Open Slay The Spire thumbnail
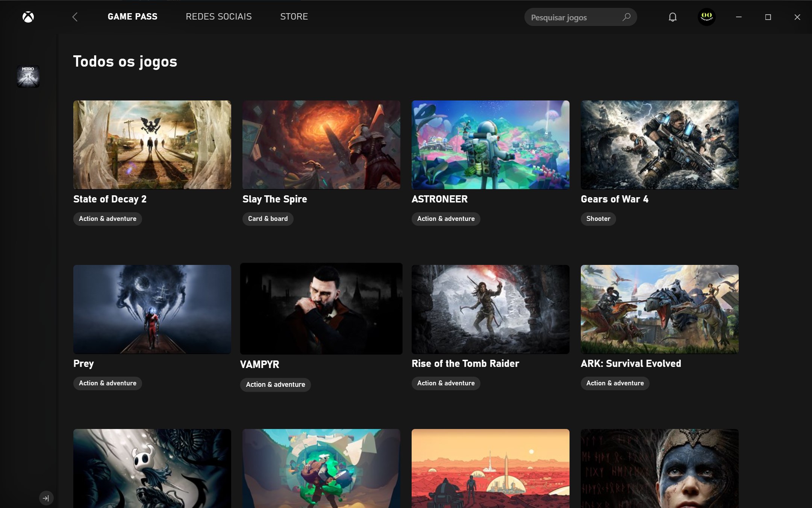Viewport: 812px width, 508px height. [x=321, y=144]
